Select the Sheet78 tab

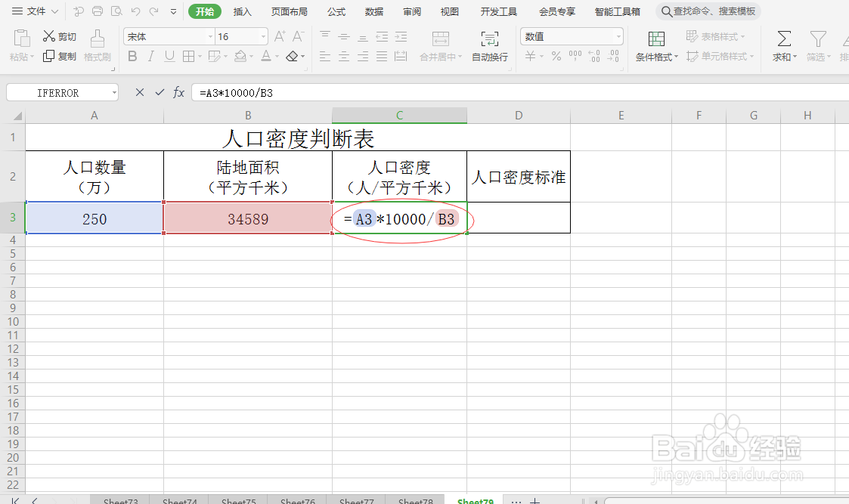pyautogui.click(x=414, y=500)
